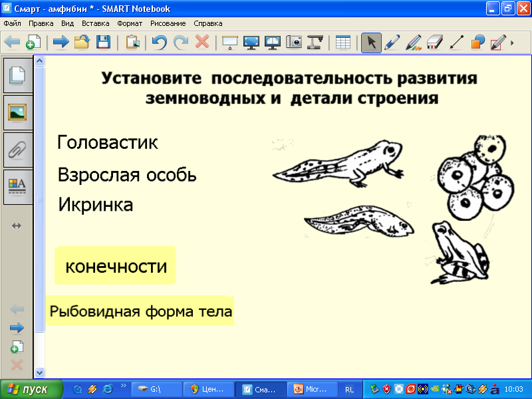This screenshot has width=532, height=399.
Task: Select the frog eggs cluster image
Action: 475,178
